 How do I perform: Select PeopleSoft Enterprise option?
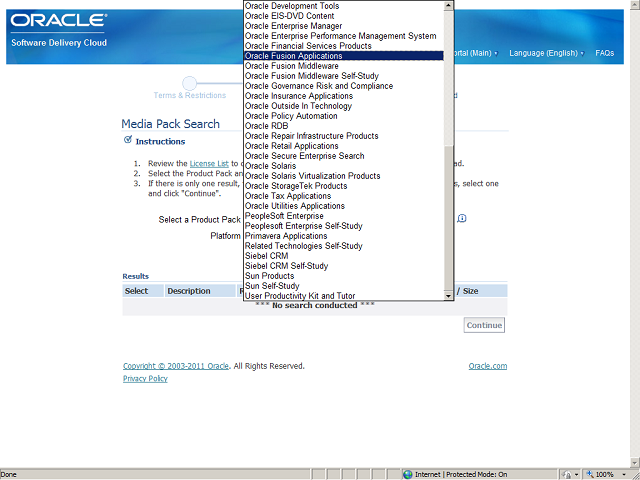click(344, 216)
